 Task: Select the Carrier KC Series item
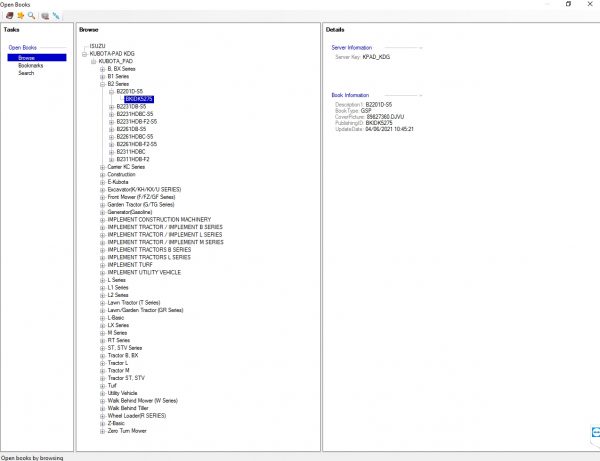(126, 167)
